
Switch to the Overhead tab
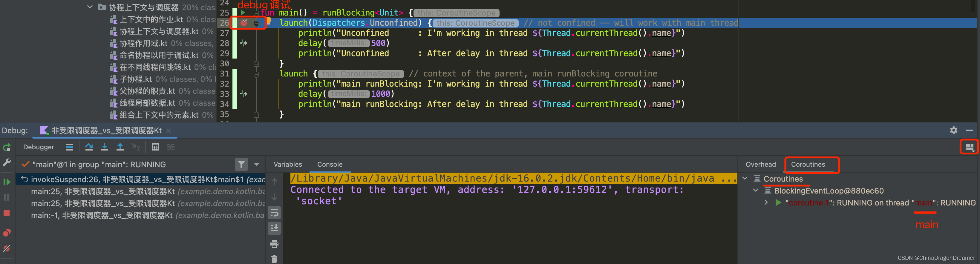[x=760, y=164]
